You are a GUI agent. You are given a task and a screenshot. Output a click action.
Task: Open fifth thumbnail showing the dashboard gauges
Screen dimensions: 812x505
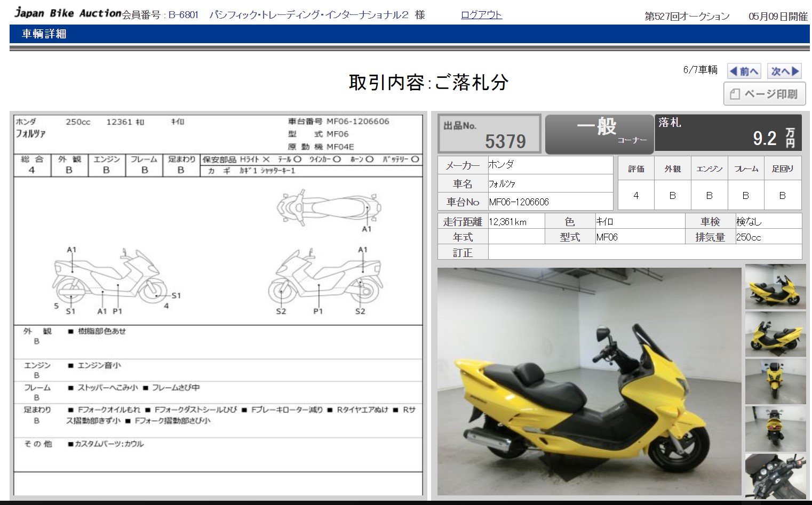pyautogui.click(x=775, y=476)
